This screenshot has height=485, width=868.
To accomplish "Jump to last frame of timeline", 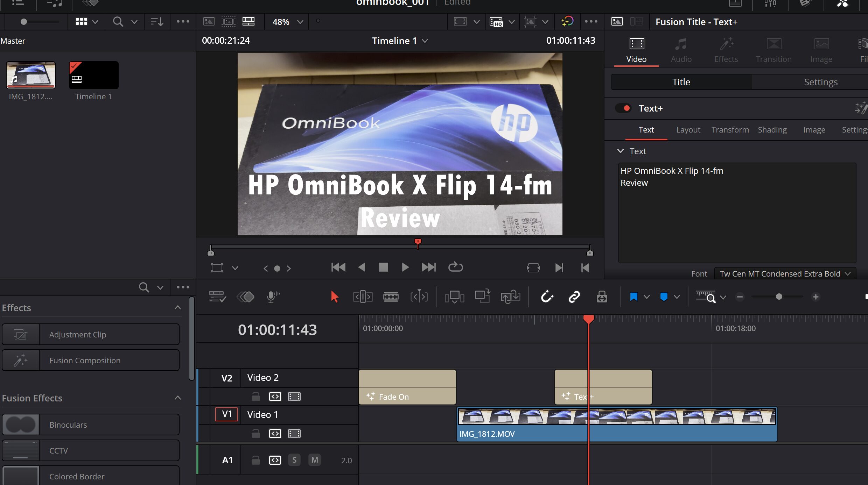I will 428,268.
